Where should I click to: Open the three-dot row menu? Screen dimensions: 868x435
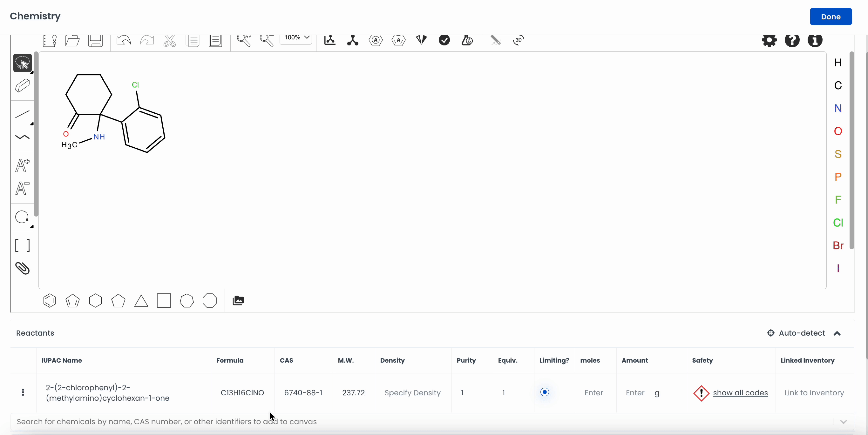coord(23,392)
